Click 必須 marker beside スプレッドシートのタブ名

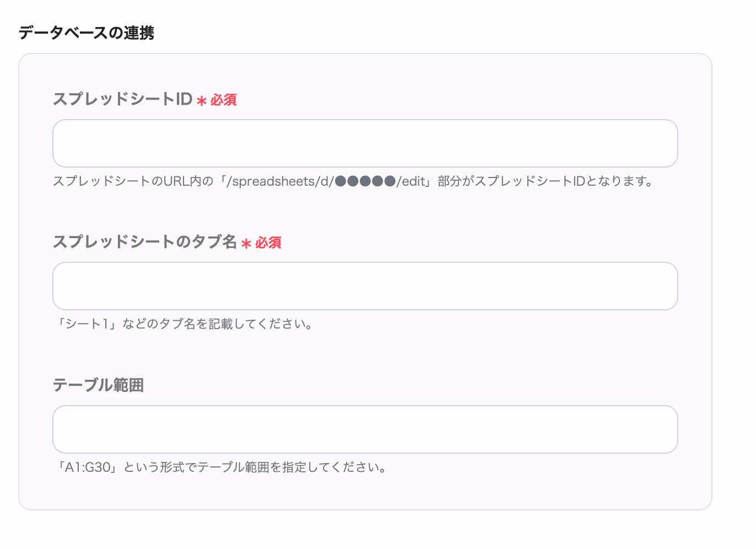(x=262, y=243)
